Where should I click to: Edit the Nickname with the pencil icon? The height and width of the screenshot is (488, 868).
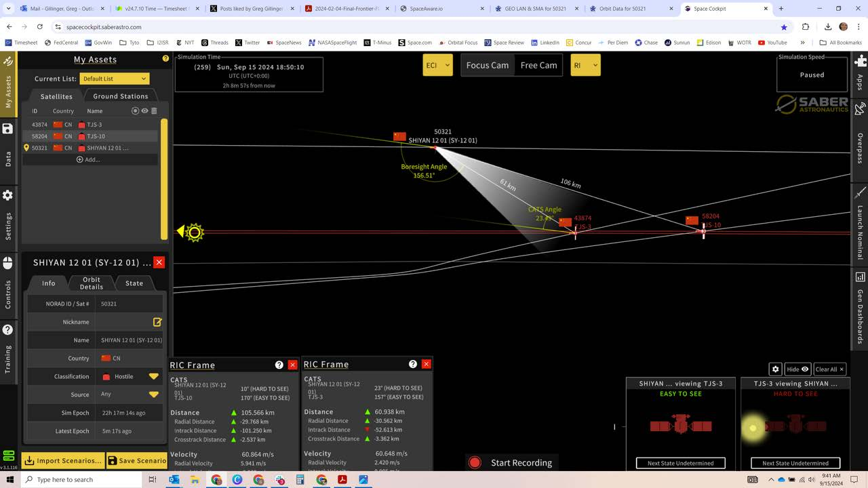tap(157, 322)
